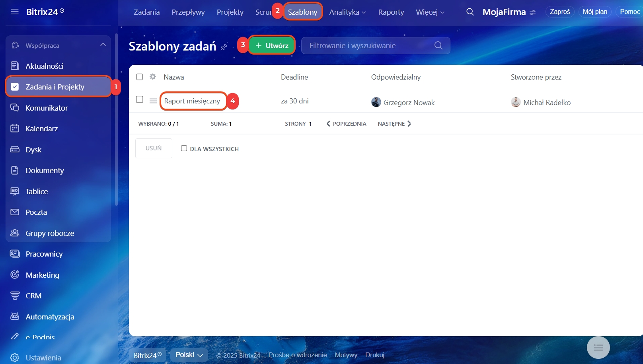Open the Raporty tab
The height and width of the screenshot is (364, 643).
(x=391, y=12)
